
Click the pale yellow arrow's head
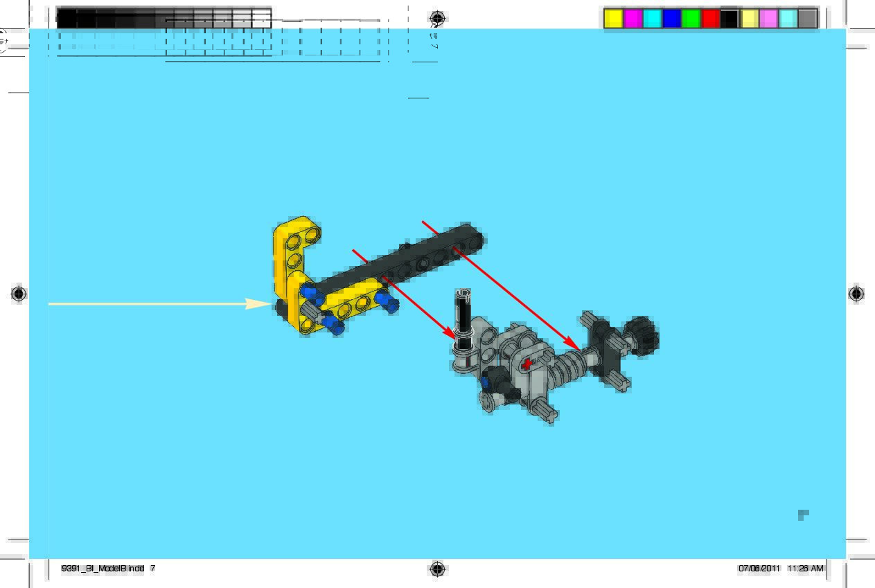[x=263, y=303]
